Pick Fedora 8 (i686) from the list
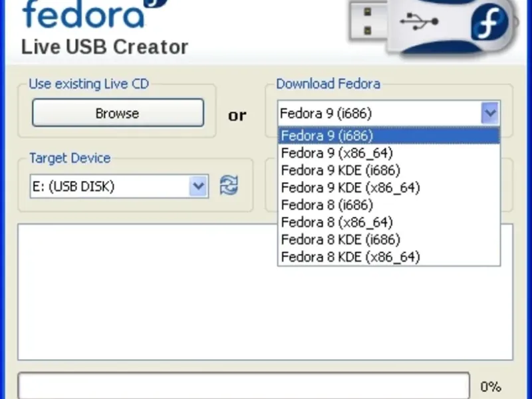 [389, 205]
